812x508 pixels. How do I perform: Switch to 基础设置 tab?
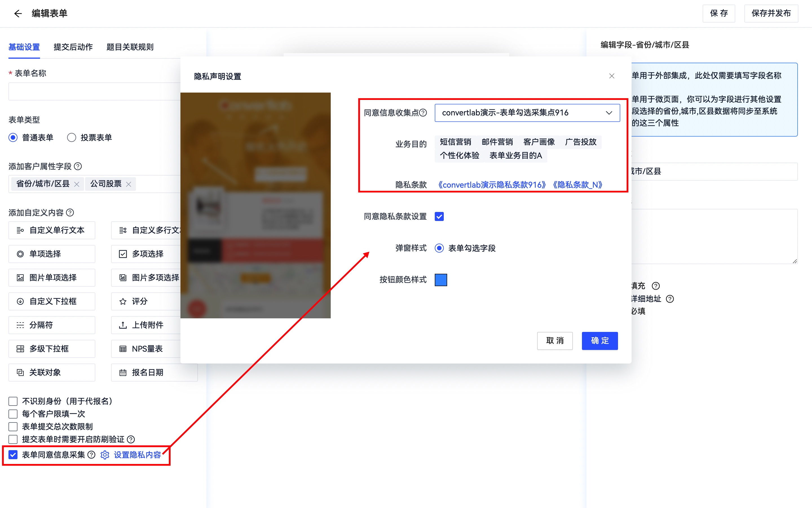24,47
